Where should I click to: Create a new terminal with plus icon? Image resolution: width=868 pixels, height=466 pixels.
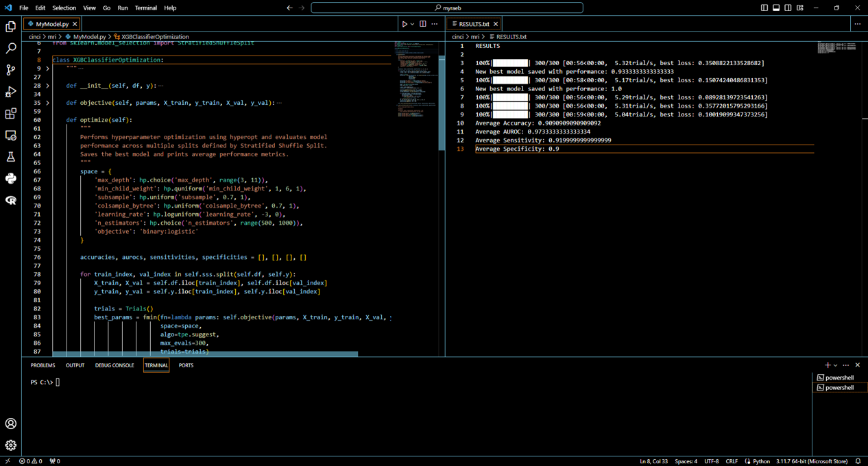click(828, 365)
